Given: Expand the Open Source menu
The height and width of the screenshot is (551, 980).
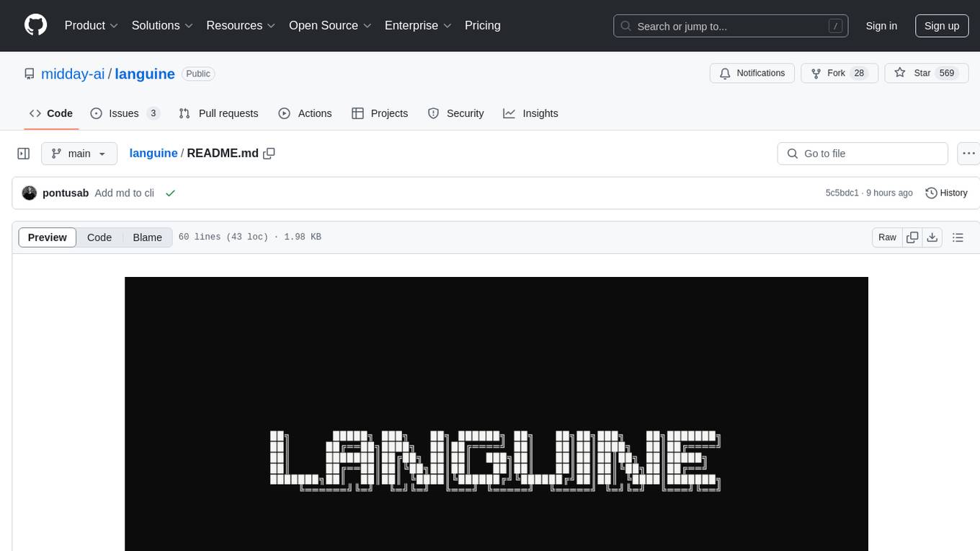Looking at the screenshot, I should pyautogui.click(x=330, y=25).
